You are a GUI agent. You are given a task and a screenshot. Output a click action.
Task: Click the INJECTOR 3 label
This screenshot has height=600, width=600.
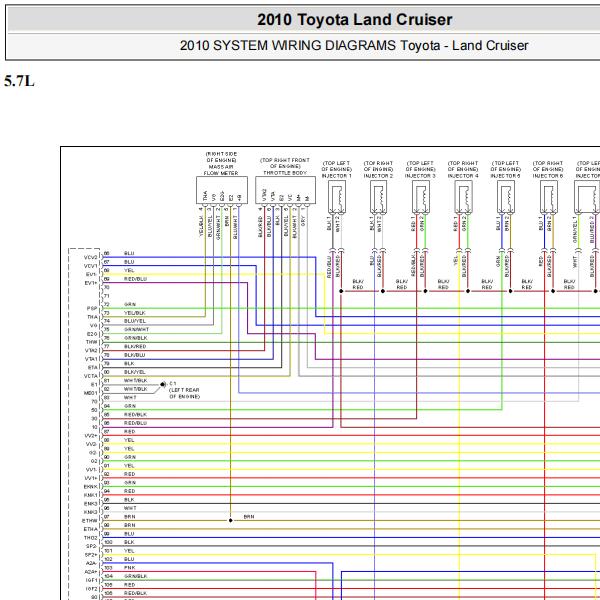click(420, 176)
